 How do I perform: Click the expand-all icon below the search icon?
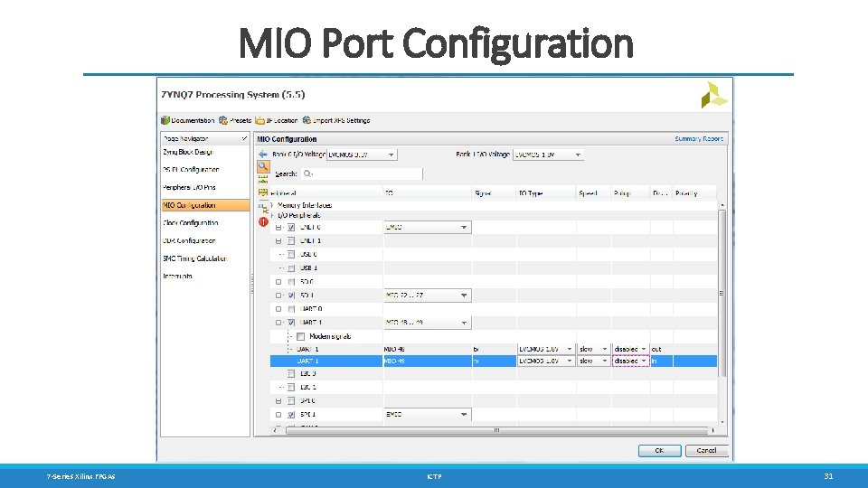point(263,179)
